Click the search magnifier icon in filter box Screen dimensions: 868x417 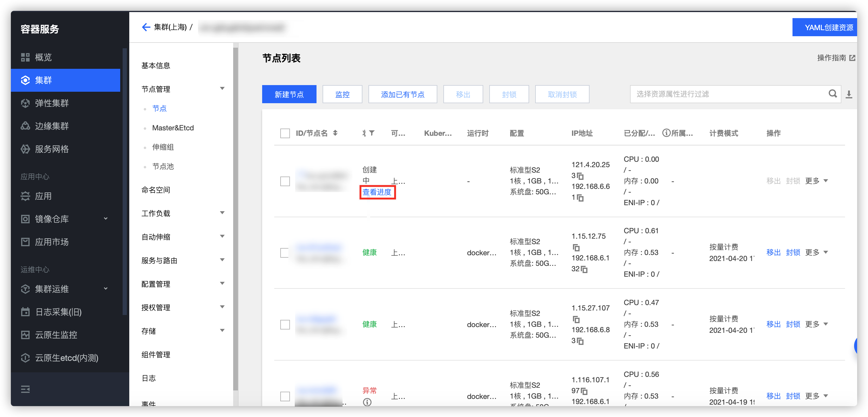coord(833,94)
